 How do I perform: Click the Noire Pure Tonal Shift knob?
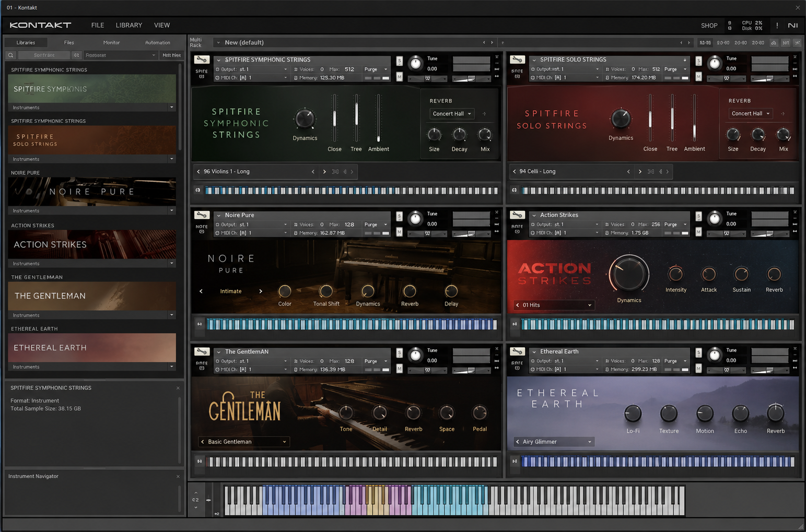[x=326, y=291]
